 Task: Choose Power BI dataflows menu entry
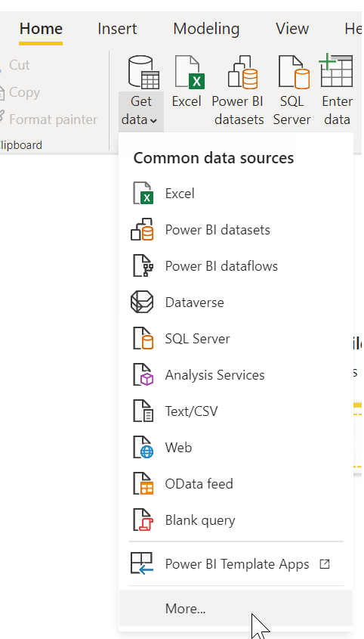click(x=221, y=266)
